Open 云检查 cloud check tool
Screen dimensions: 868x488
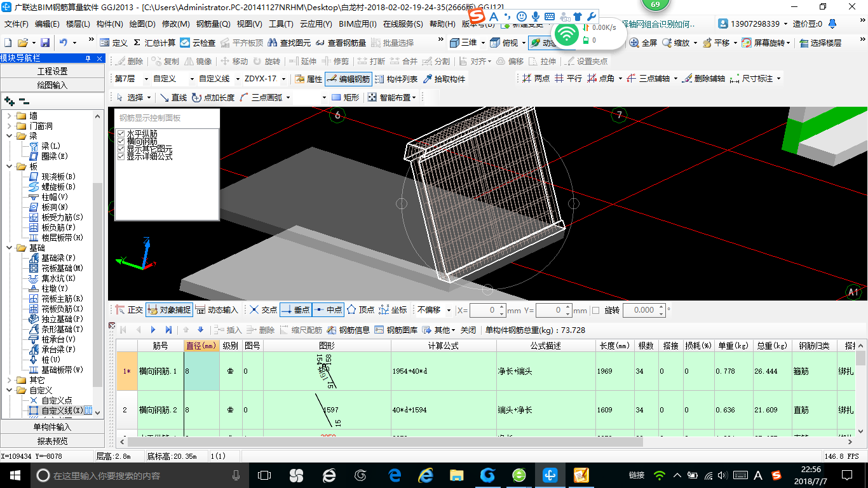pos(198,43)
